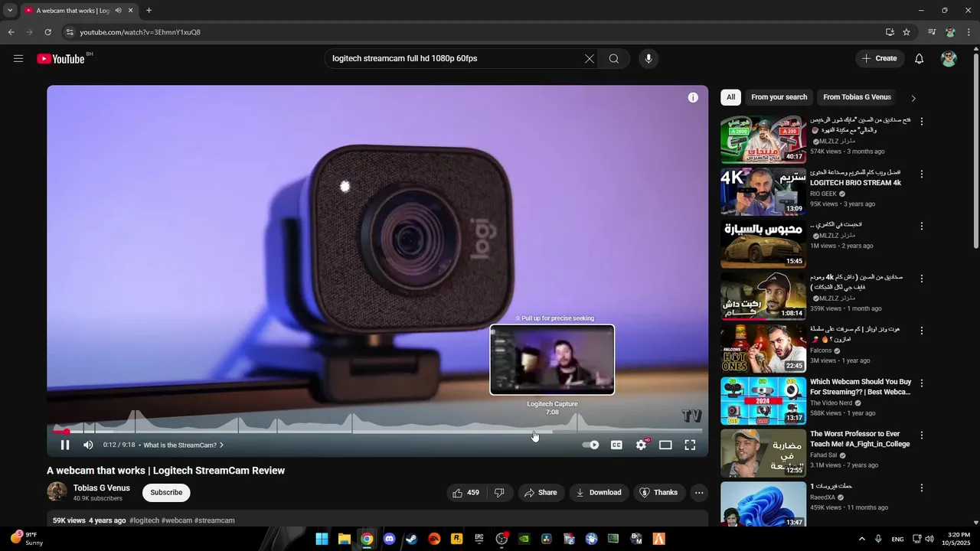Open LOGITECH BRIO STREAM 4k thumbnail
This screenshot has height=551, width=980.
coord(763,191)
